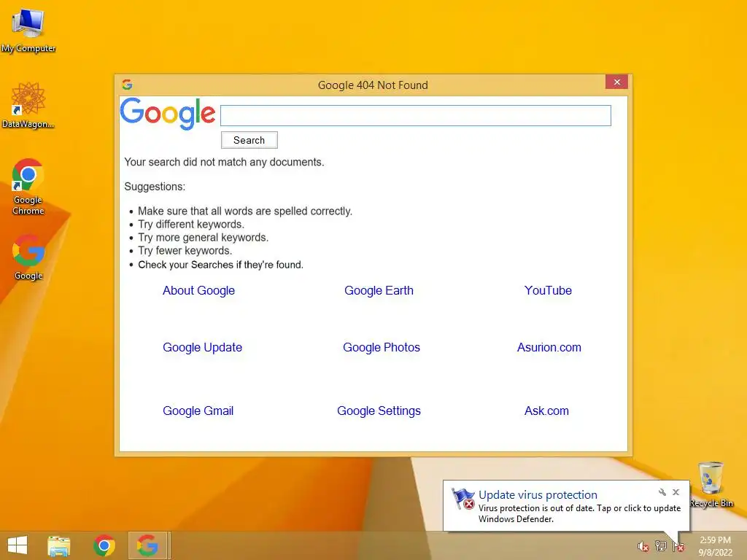Select the Google app in the taskbar
Viewport: 747px width, 560px height.
click(x=147, y=545)
